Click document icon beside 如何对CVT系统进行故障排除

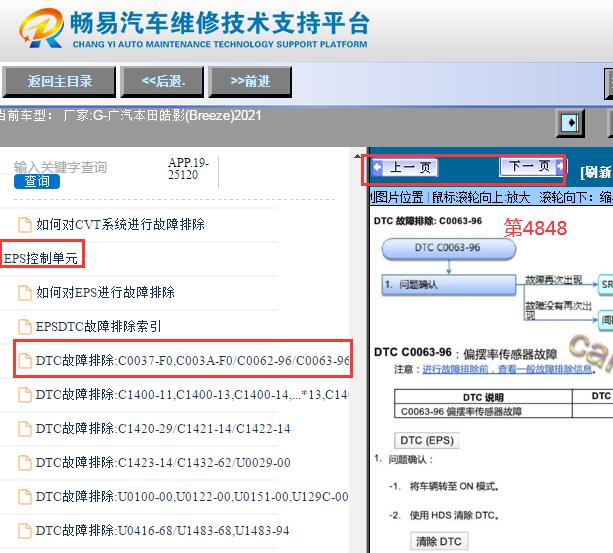(25, 225)
